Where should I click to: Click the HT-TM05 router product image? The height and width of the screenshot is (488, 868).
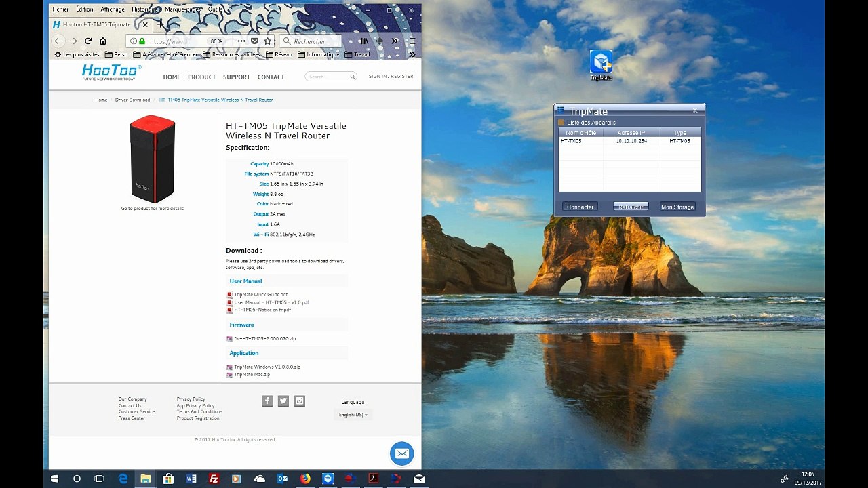153,159
